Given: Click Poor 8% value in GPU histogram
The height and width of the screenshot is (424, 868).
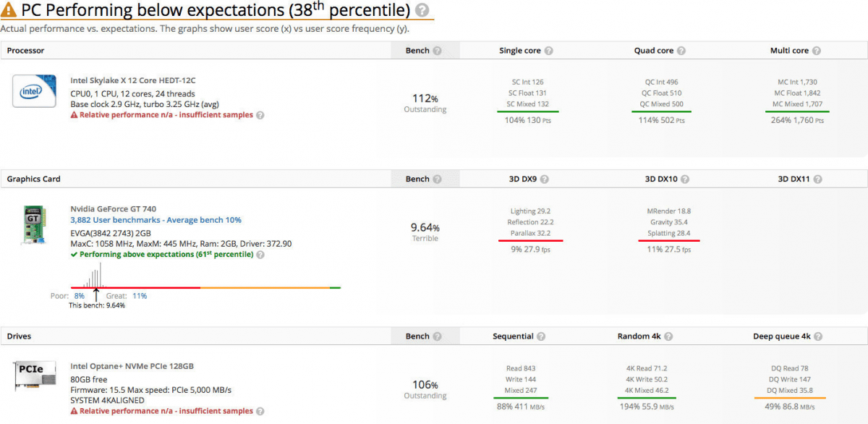Looking at the screenshot, I should 80,296.
